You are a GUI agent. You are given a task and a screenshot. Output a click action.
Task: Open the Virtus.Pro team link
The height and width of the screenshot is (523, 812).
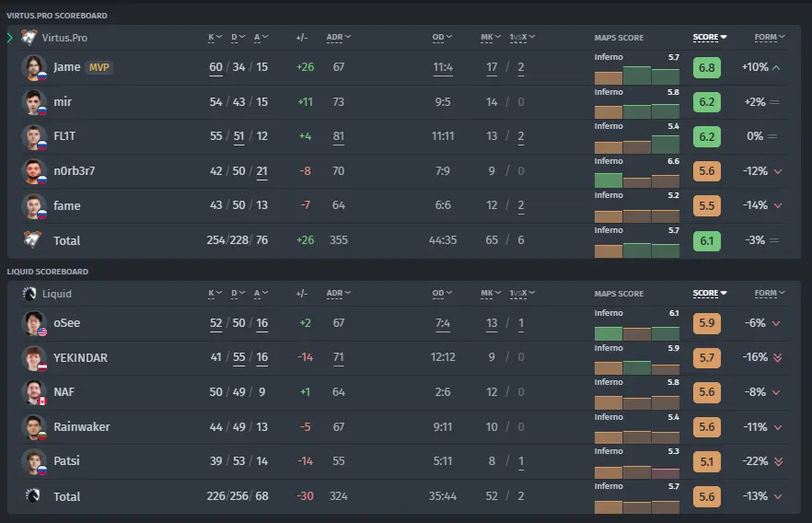(x=64, y=38)
